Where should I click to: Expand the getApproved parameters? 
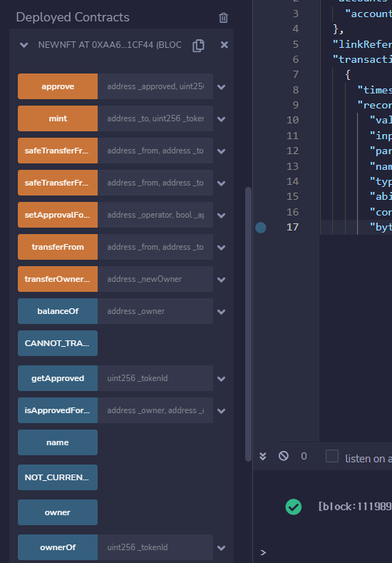click(x=222, y=379)
